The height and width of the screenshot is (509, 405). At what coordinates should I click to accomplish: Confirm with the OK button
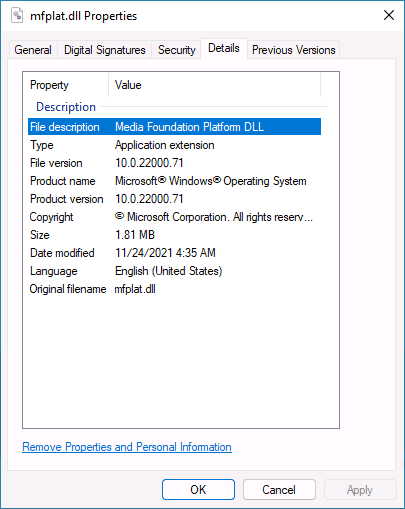tap(198, 490)
